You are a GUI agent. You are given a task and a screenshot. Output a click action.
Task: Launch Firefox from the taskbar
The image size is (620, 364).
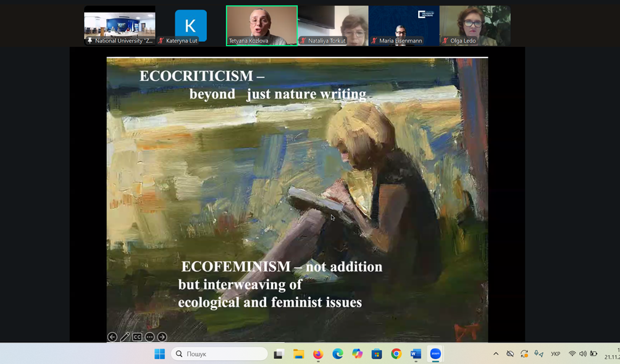(318, 354)
